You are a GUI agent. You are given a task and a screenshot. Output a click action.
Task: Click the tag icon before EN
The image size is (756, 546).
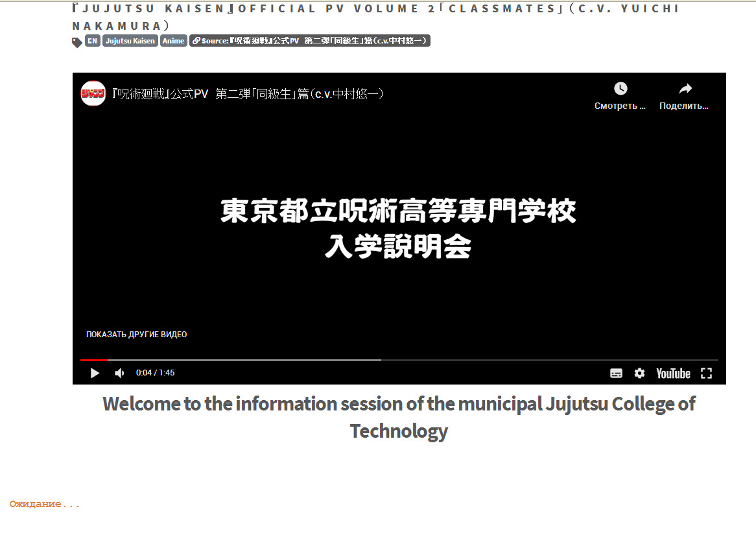[x=77, y=42]
